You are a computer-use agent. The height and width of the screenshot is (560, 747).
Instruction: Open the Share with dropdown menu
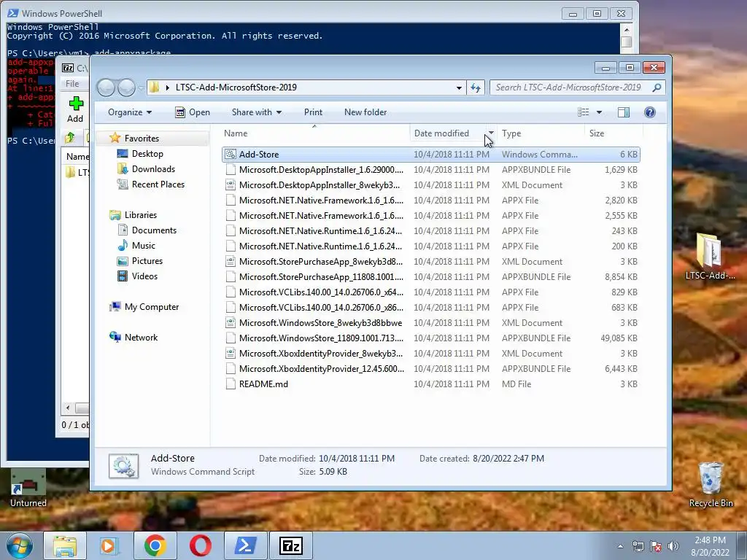[256, 112]
